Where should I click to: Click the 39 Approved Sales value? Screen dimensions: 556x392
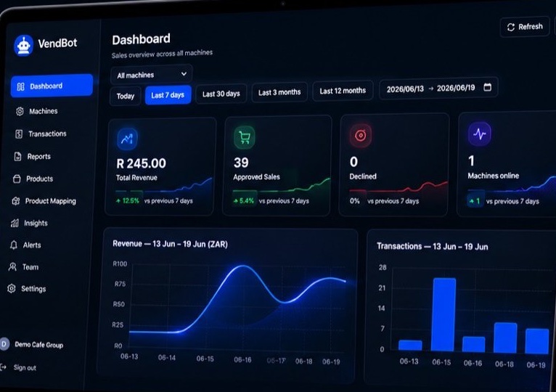pyautogui.click(x=241, y=163)
